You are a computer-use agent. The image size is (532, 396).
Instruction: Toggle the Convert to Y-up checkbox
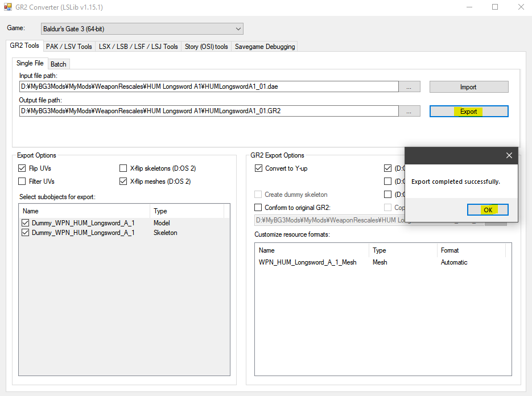tap(258, 168)
